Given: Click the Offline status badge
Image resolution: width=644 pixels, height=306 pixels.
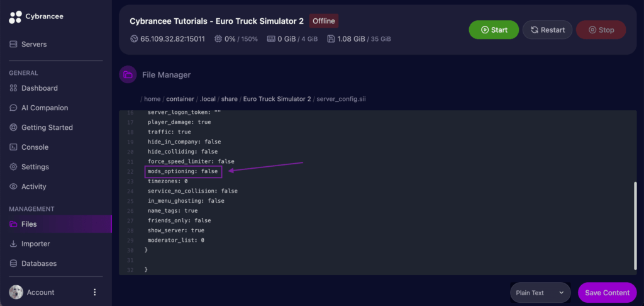Looking at the screenshot, I should 324,21.
